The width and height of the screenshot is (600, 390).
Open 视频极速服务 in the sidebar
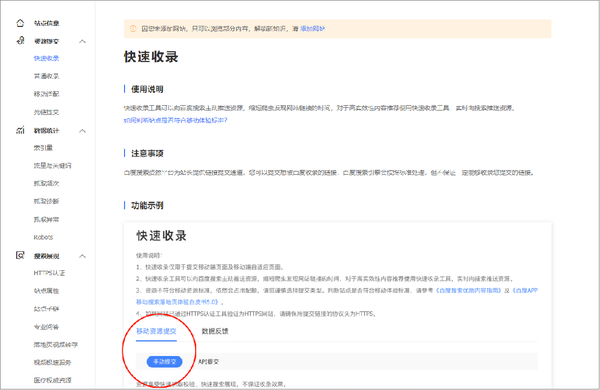coord(52,362)
